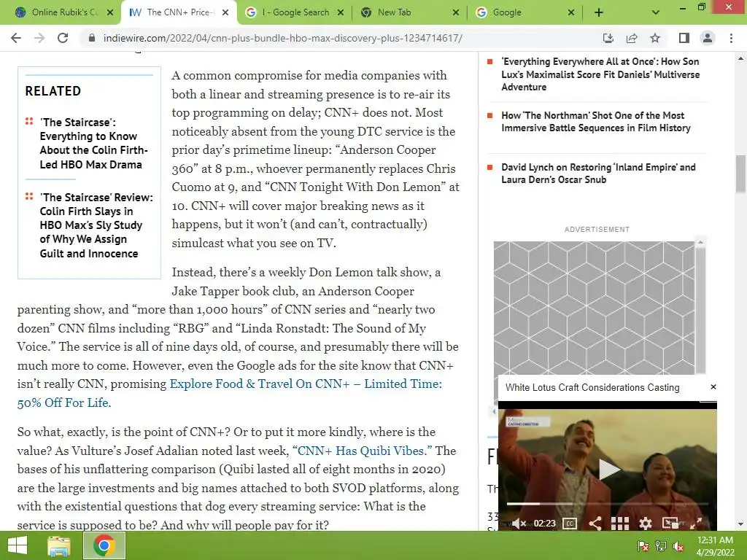Open the video playlist grid

coord(620,524)
